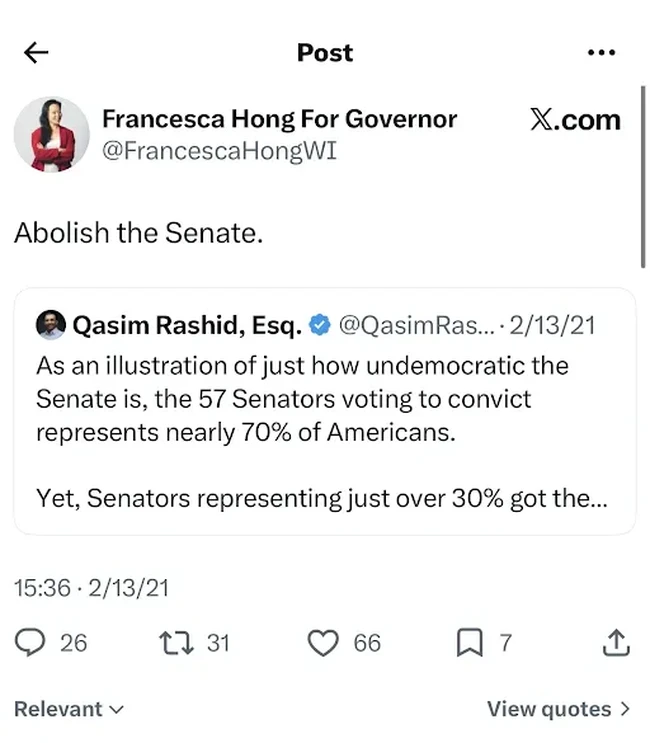Expand the Relevant sort dropdown
Image resolution: width=650 pixels, height=743 pixels.
pos(69,709)
